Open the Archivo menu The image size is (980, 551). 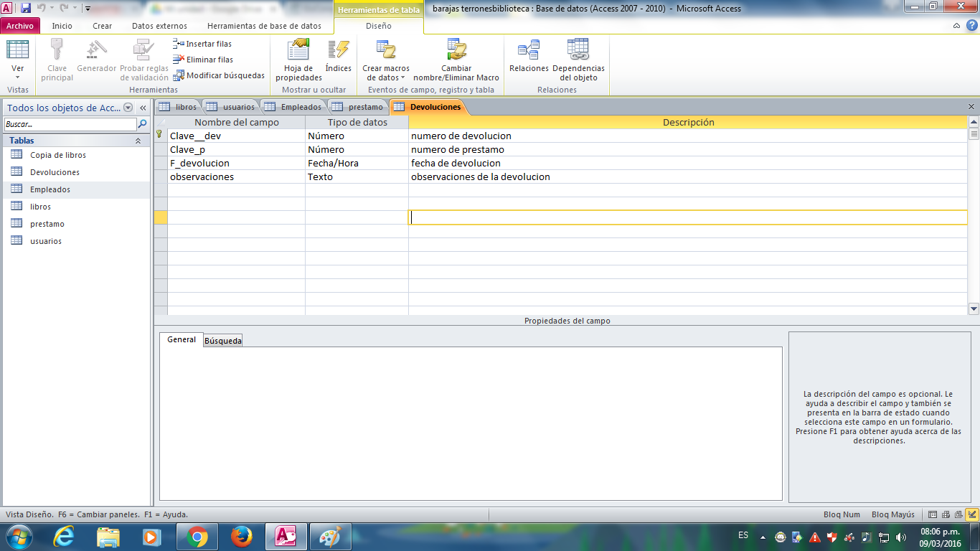point(20,26)
